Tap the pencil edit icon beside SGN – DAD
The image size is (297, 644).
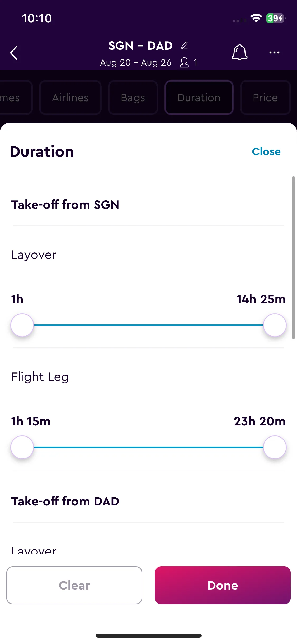[184, 45]
